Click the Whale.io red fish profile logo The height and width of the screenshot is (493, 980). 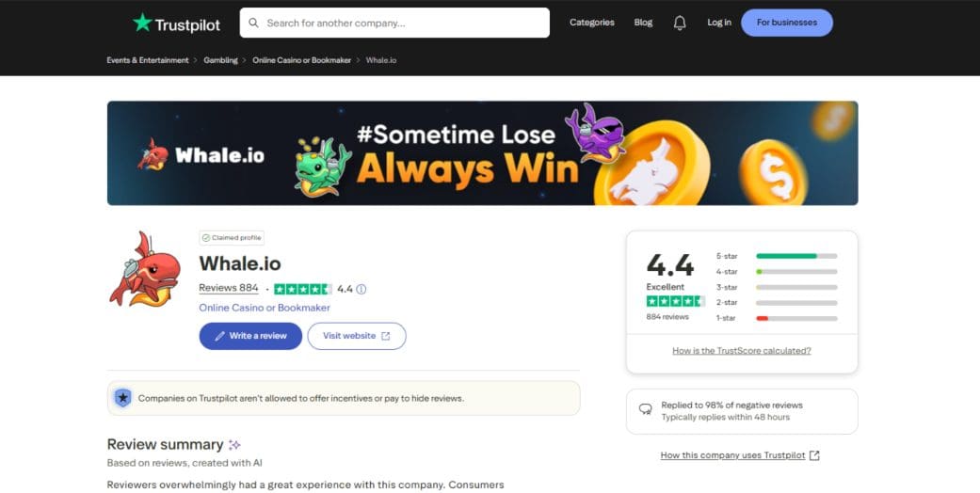pyautogui.click(x=144, y=269)
